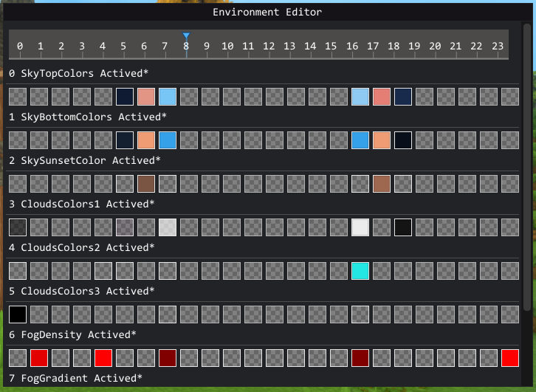The width and height of the screenshot is (536, 392).
Task: Pick the purplish gray CloudsColors1 swatch at hour 5
Action: pos(125,227)
